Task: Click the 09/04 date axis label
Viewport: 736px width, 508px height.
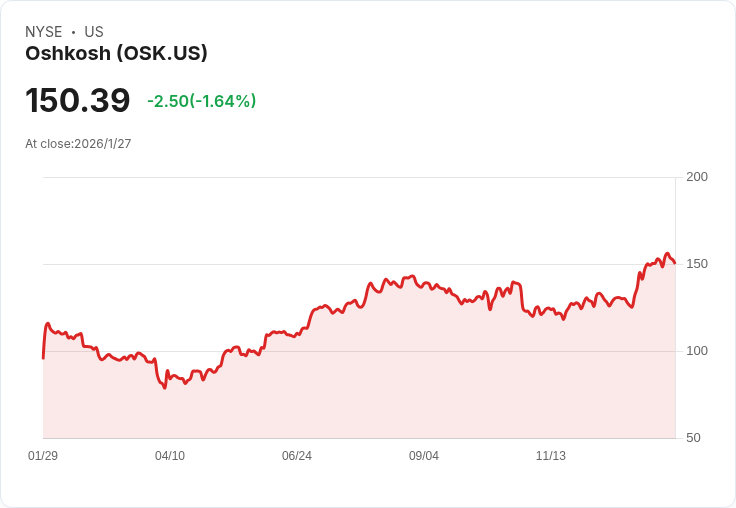Action: [x=424, y=456]
